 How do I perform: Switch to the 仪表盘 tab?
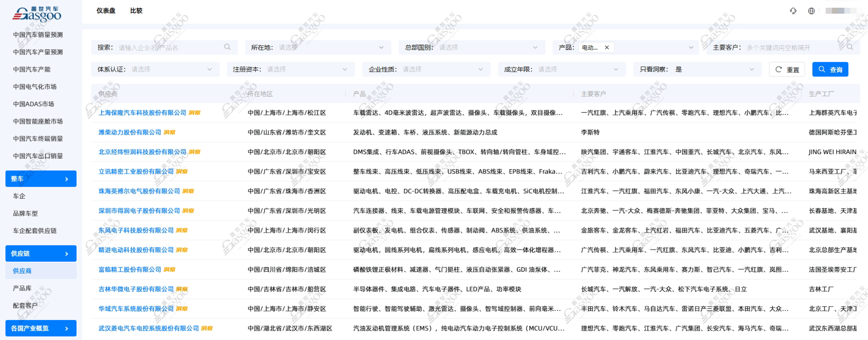pyautogui.click(x=105, y=11)
